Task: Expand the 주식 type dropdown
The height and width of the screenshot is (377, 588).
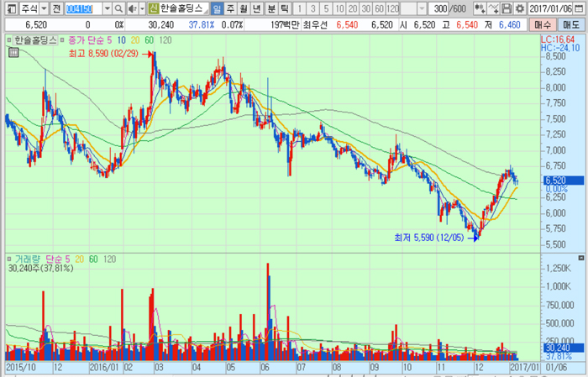Action: [44, 8]
